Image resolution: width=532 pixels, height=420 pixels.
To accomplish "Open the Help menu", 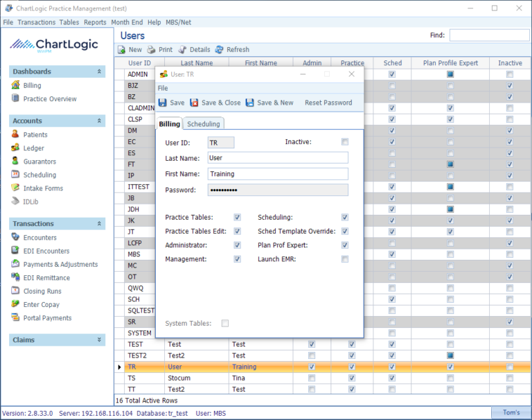I will coord(154,22).
